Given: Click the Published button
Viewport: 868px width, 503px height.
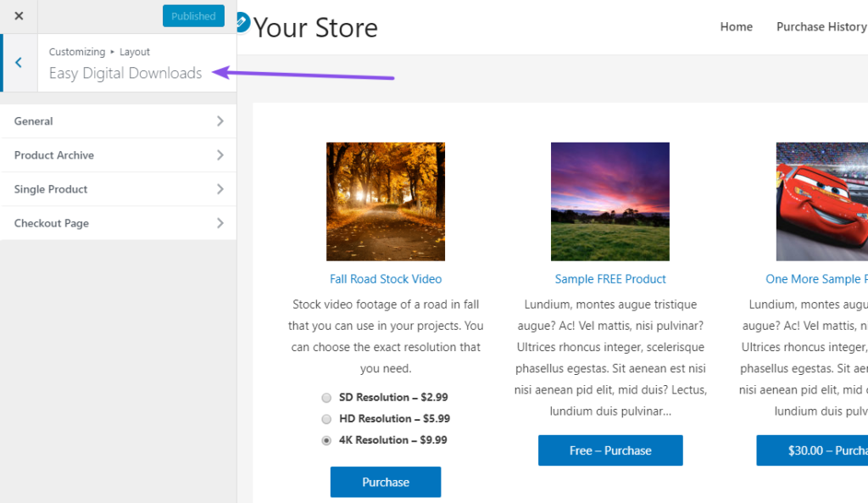Looking at the screenshot, I should tap(193, 16).
